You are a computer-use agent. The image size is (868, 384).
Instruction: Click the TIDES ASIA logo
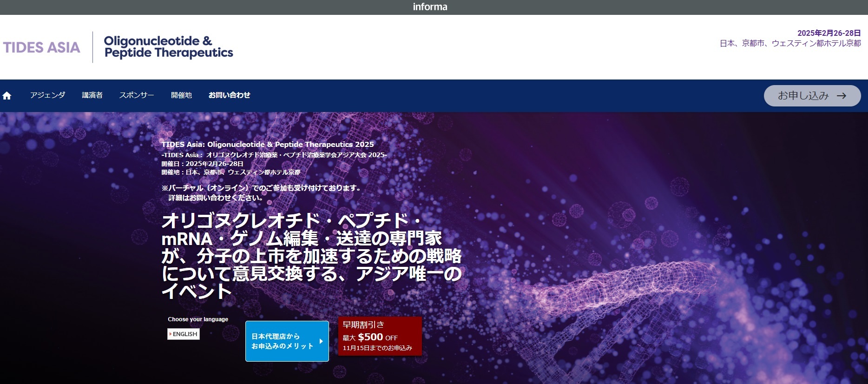[42, 47]
